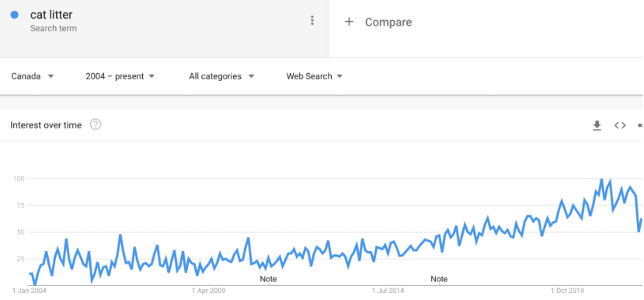
Task: Click the second Note marker on chart
Action: coord(439,279)
